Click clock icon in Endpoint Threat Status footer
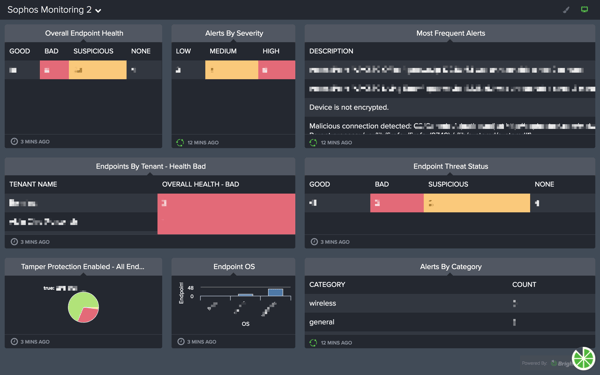600x375 pixels. point(314,242)
